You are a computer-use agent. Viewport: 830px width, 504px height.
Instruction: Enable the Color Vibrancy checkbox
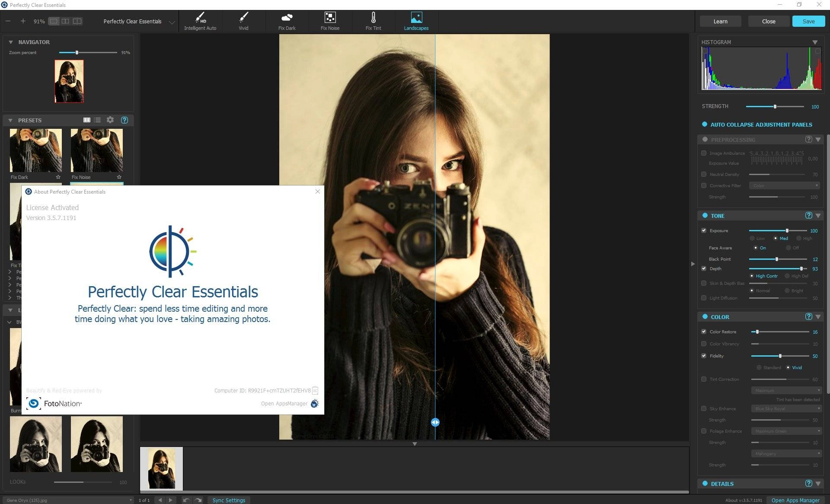(704, 344)
